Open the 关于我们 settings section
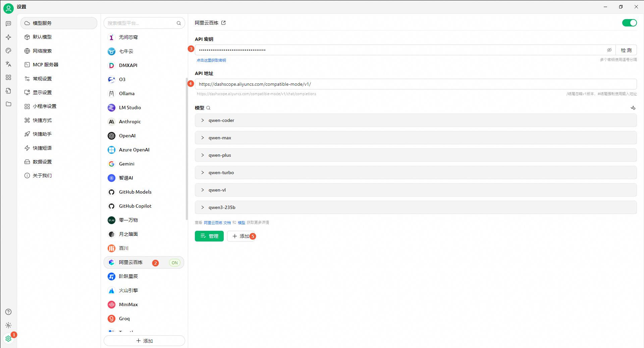The image size is (644, 348). pos(59,176)
